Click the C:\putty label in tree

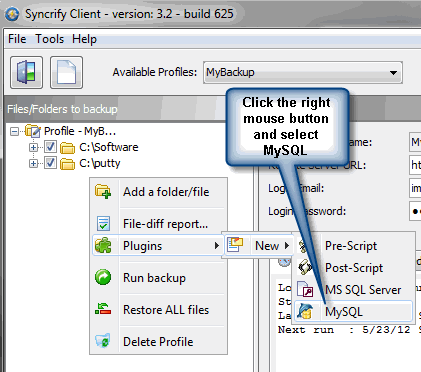(100, 163)
